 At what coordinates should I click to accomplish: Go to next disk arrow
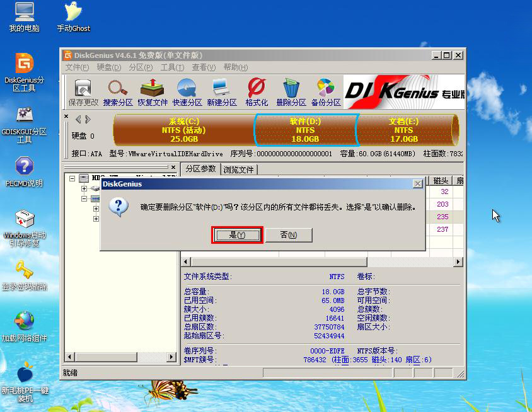click(88, 119)
